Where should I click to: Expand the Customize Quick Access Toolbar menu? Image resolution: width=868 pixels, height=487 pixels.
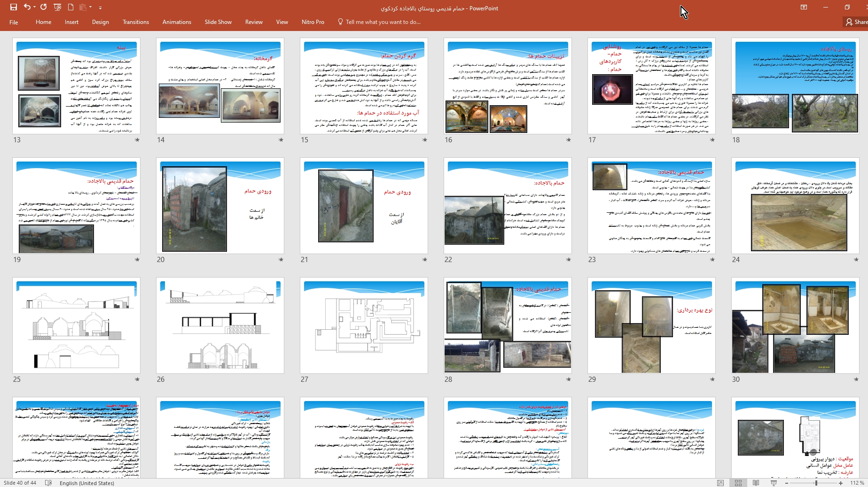[100, 8]
